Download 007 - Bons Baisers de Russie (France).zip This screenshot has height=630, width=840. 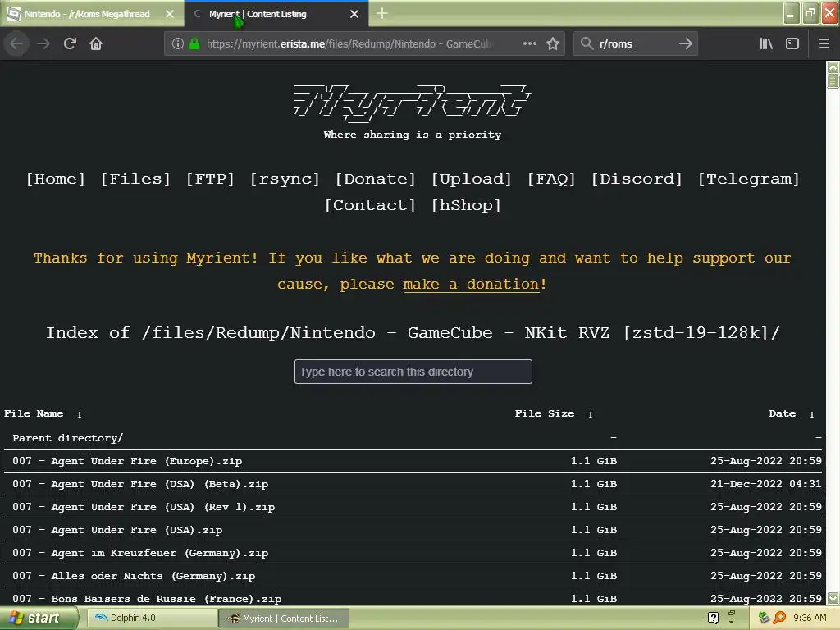(x=147, y=599)
